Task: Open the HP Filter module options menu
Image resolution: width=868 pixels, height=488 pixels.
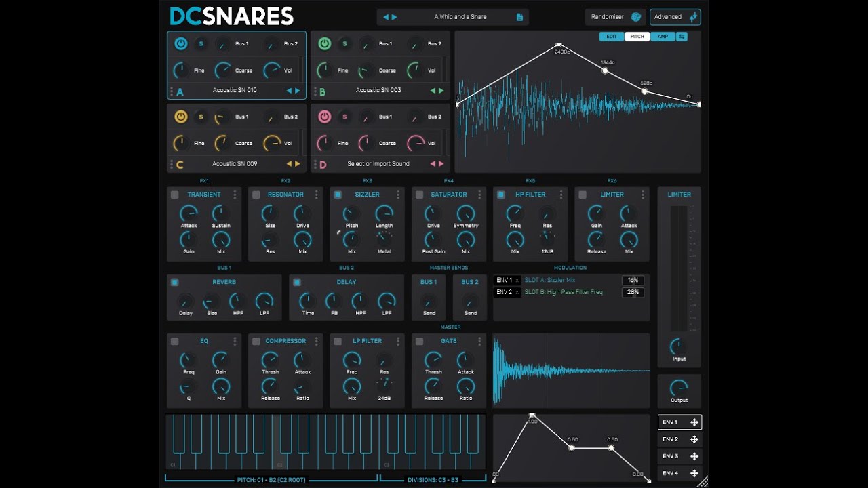Action: 561,195
